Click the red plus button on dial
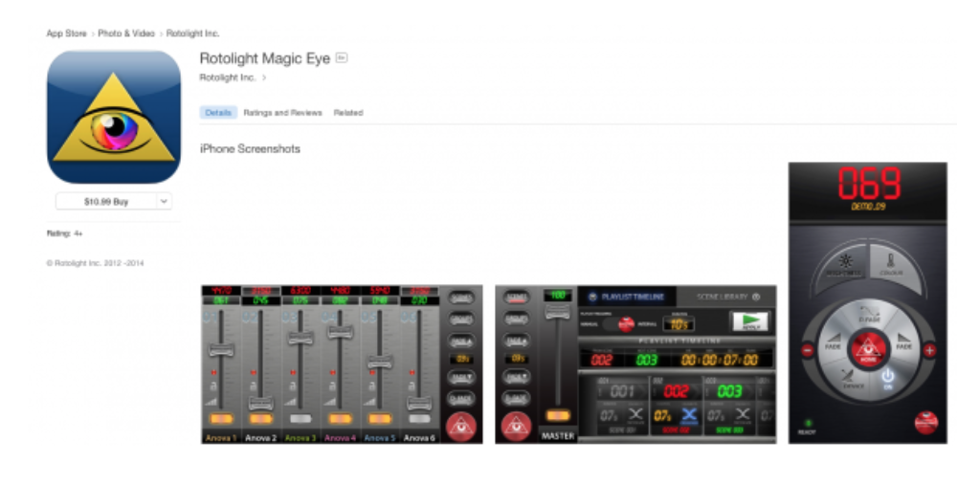This screenshot has width=980, height=485. (928, 350)
